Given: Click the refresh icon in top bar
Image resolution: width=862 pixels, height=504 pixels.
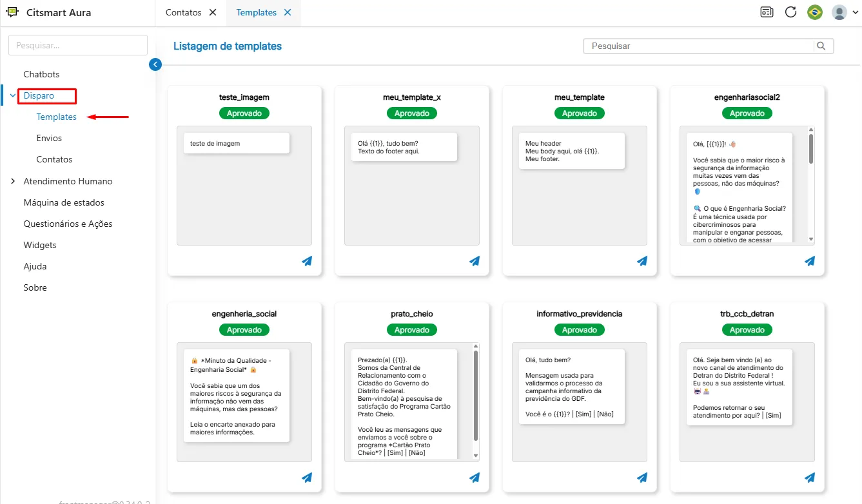Looking at the screenshot, I should (790, 12).
